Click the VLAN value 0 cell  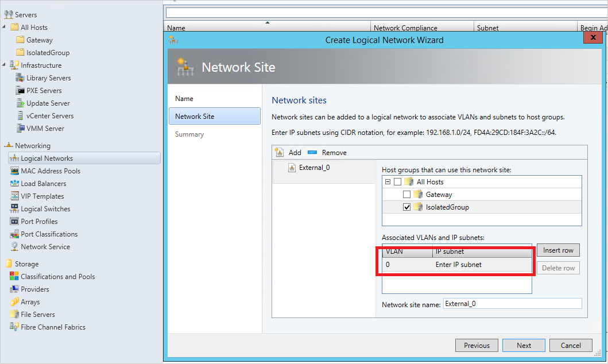tap(408, 264)
